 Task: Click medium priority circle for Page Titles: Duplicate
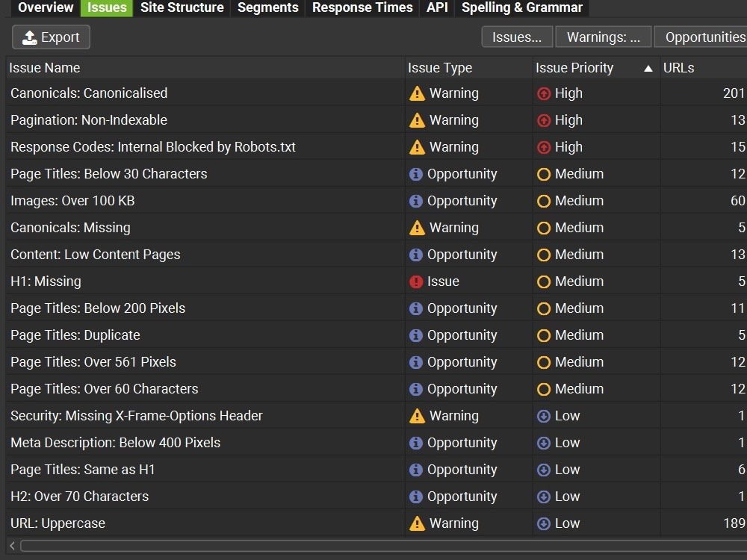click(x=544, y=336)
